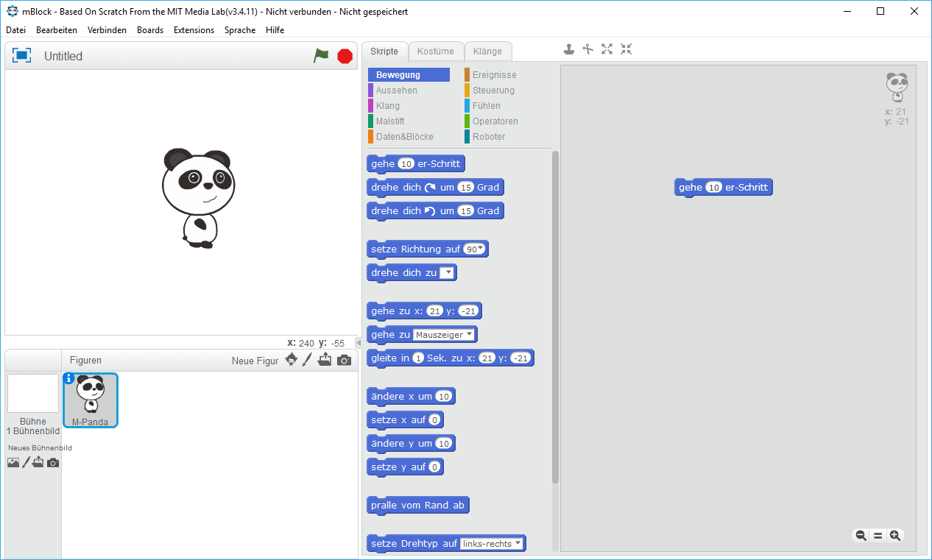Click the shrink sprite icon

(626, 49)
